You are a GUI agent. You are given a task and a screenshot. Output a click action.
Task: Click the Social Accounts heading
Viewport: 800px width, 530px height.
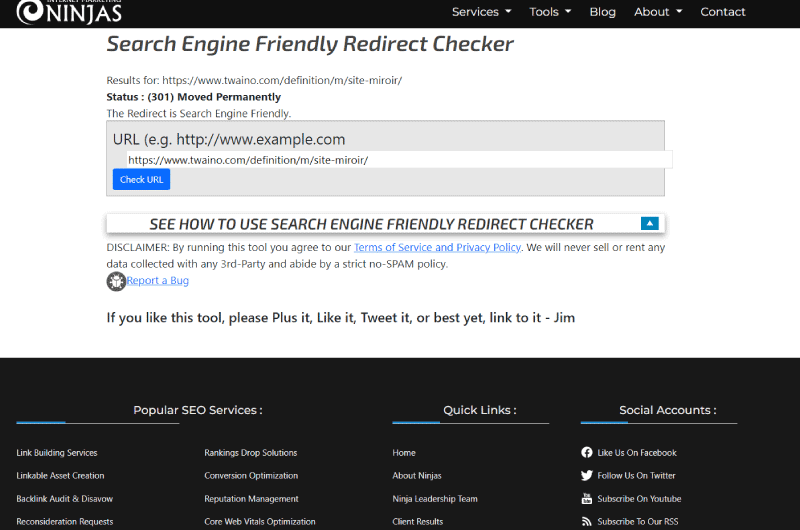(668, 410)
